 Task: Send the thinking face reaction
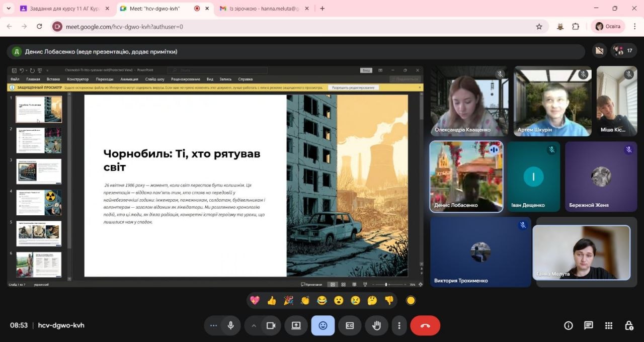click(372, 300)
